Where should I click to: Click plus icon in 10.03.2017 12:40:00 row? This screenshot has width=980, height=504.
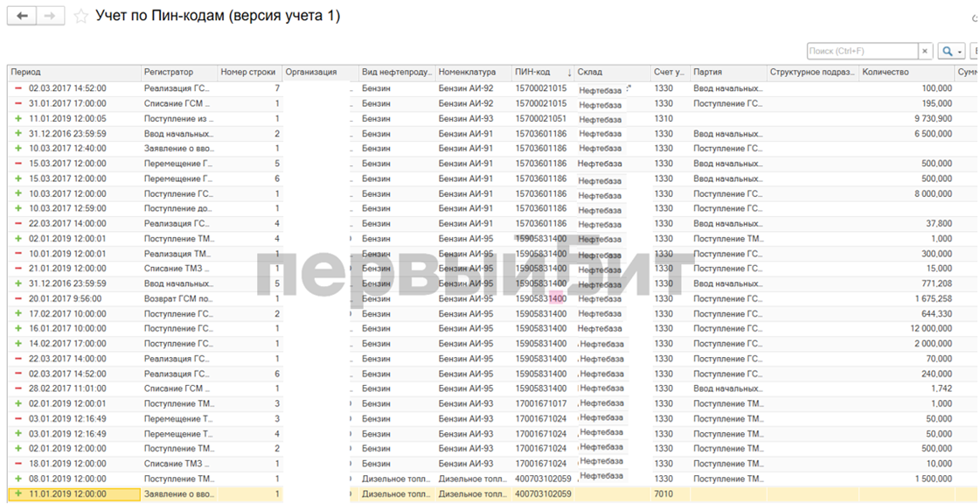(x=18, y=148)
